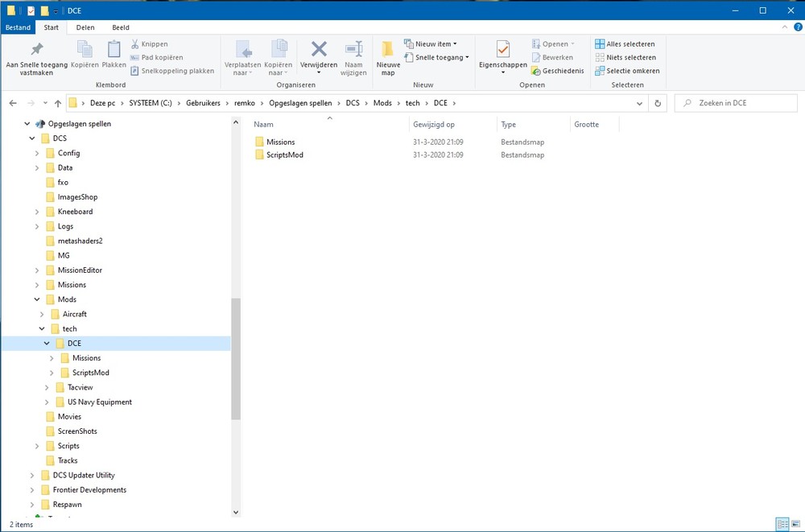805x532 pixels.
Task: Collapse the Mods folder in the tree
Action: click(36, 299)
